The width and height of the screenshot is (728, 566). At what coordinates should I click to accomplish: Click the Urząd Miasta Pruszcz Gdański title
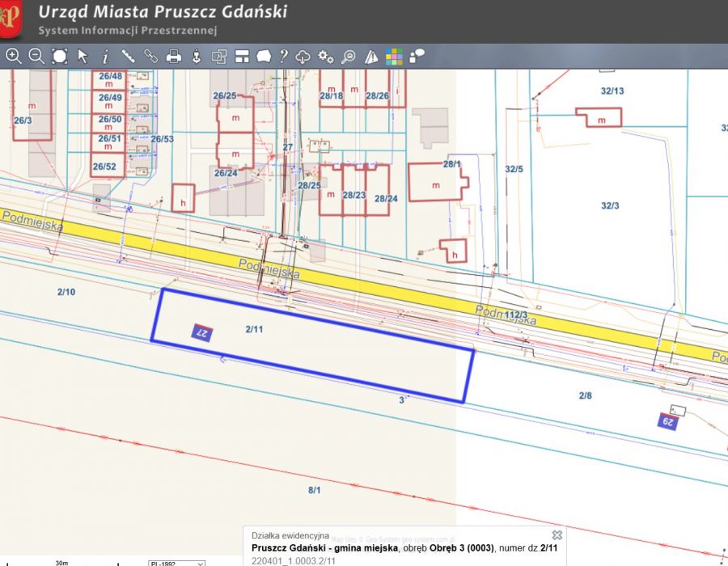163,13
